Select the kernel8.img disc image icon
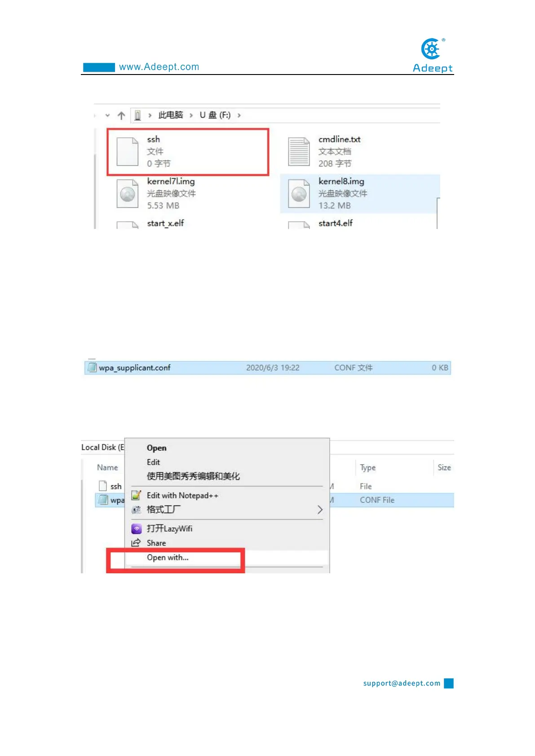535x756 pixels. [x=299, y=193]
